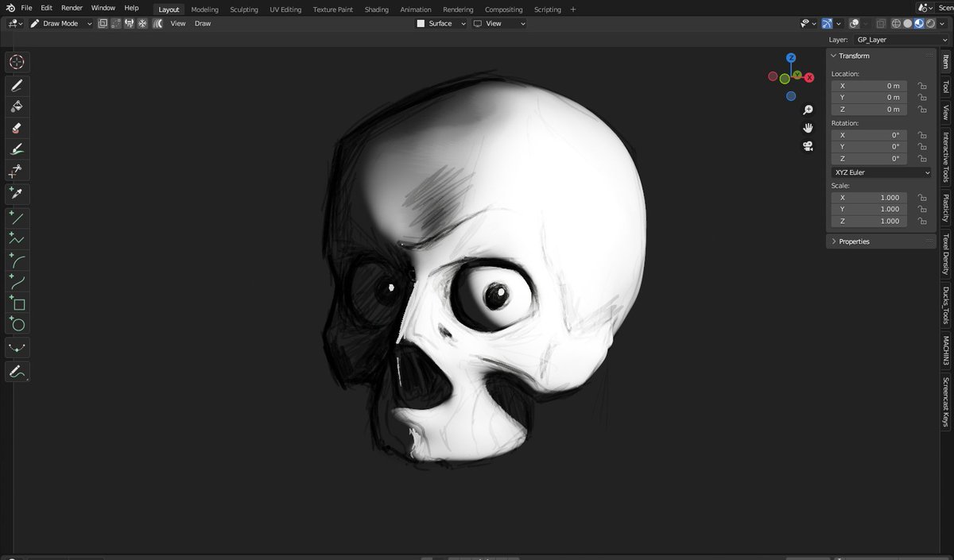
Task: Add a new workspace with plus
Action: click(573, 10)
